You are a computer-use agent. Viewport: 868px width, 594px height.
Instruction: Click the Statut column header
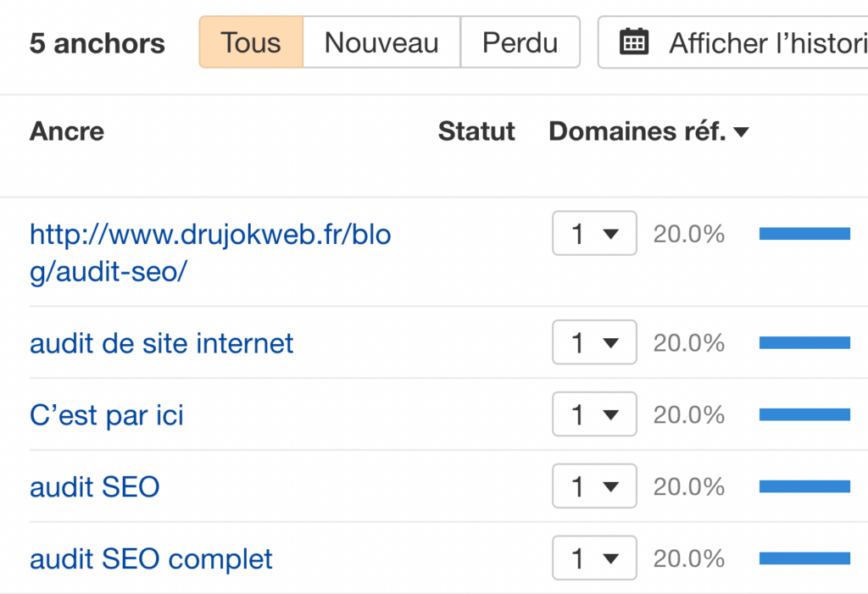pos(476,131)
